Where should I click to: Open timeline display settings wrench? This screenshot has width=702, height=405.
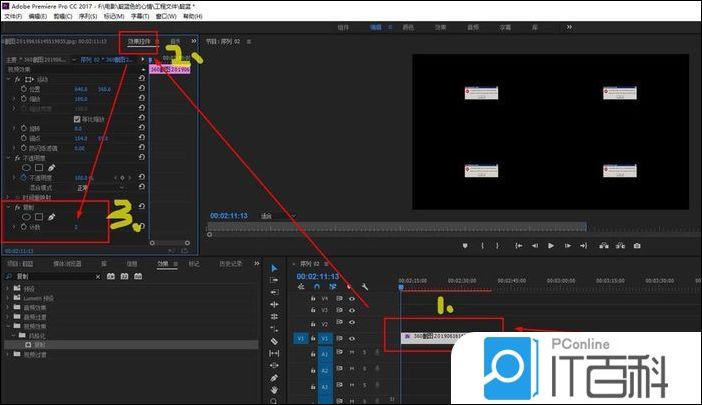[x=366, y=286]
